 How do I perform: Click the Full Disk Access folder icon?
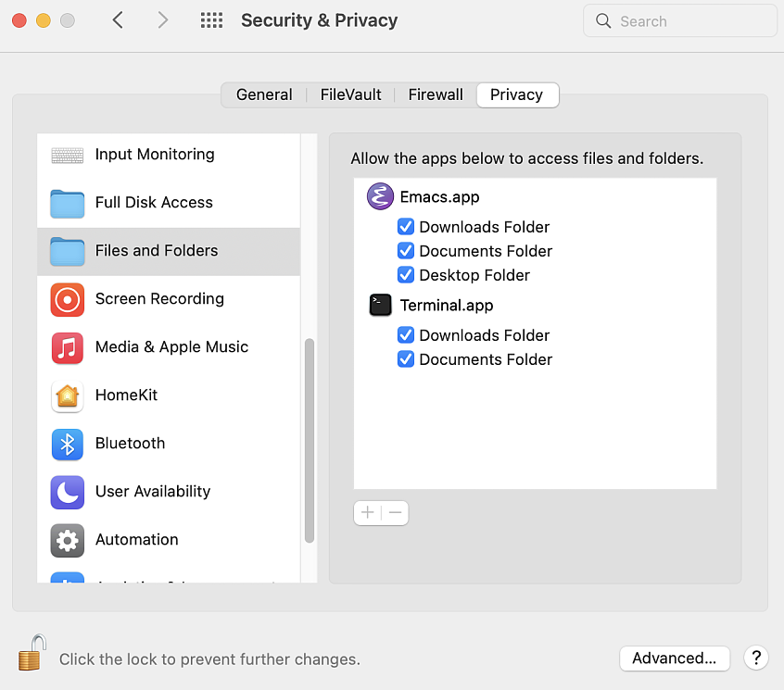point(68,204)
